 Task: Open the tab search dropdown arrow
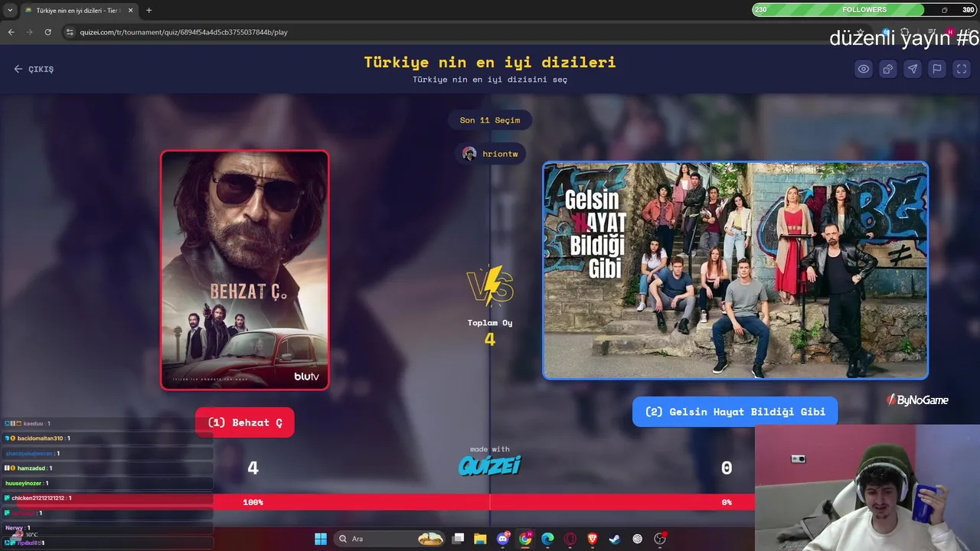pos(10,10)
